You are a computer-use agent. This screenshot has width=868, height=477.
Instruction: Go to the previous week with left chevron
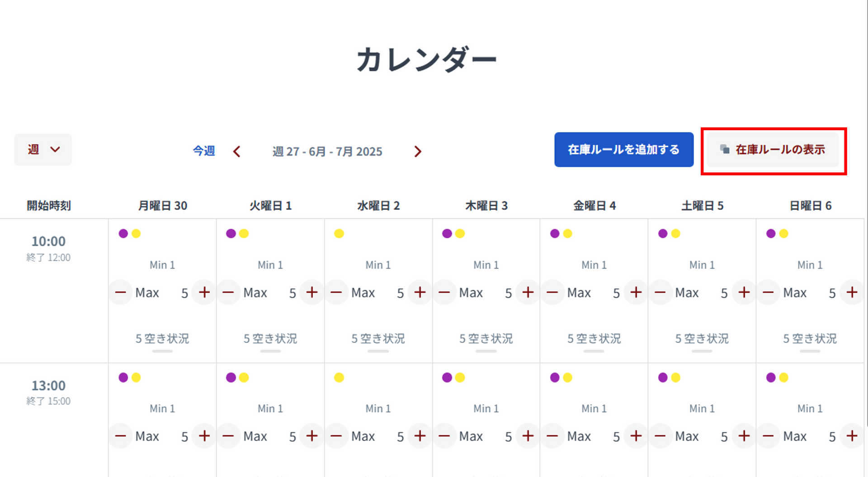(x=236, y=151)
